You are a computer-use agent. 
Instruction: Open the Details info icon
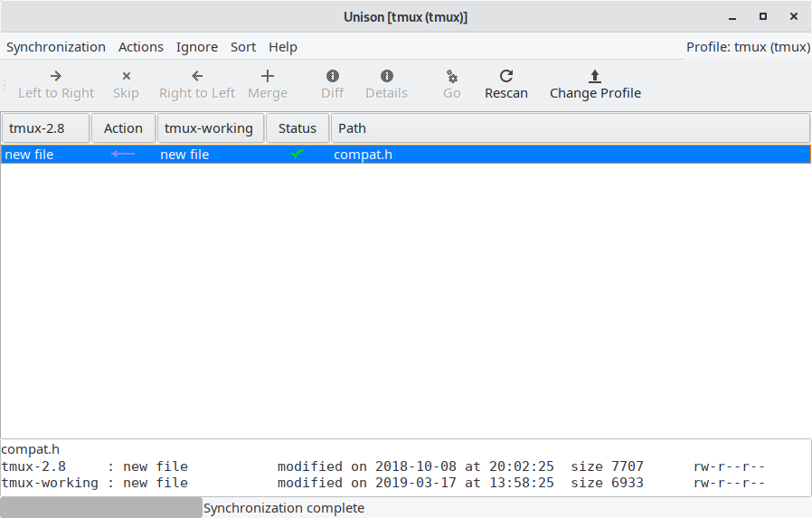[x=386, y=76]
